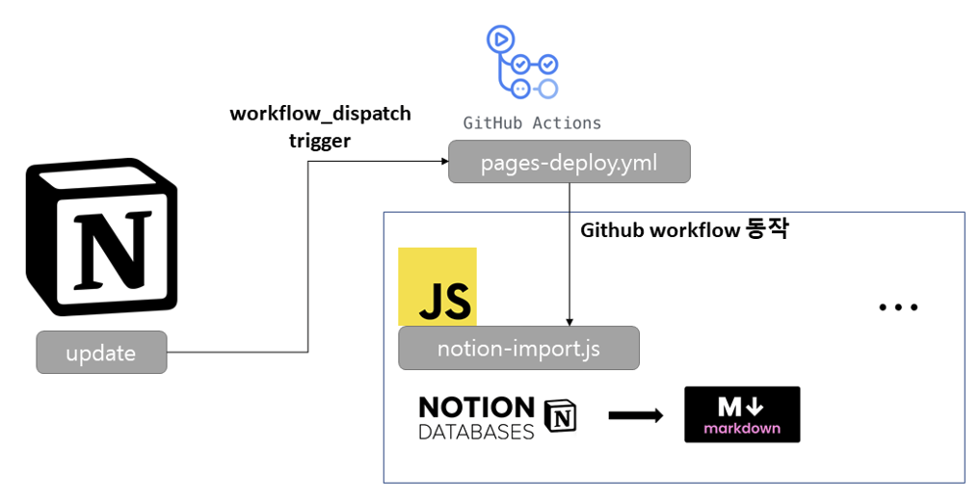Click the yellow JS logo

(x=437, y=286)
